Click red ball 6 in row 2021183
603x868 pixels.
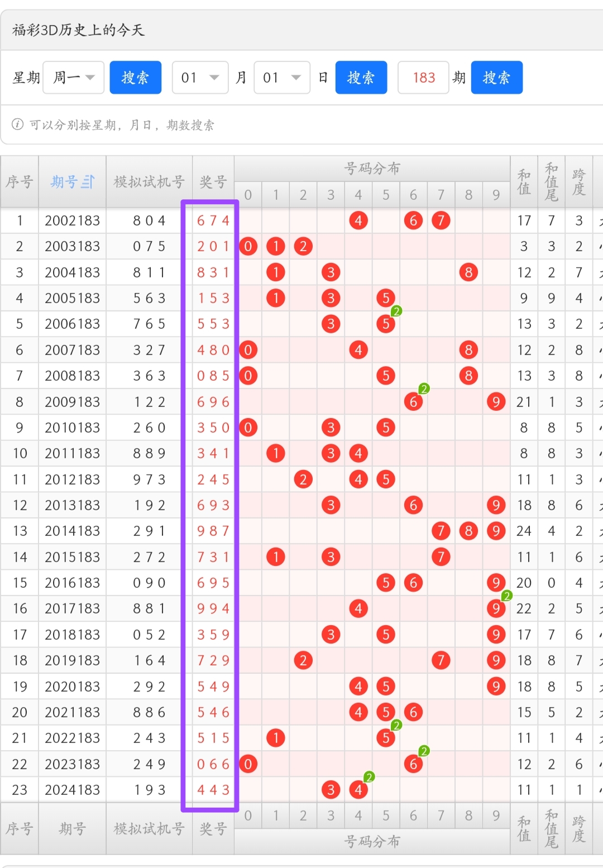tap(413, 712)
